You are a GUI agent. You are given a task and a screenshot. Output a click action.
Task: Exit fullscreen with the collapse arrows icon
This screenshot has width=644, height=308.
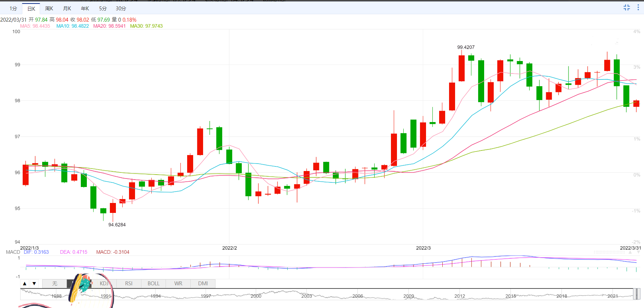(x=627, y=7)
